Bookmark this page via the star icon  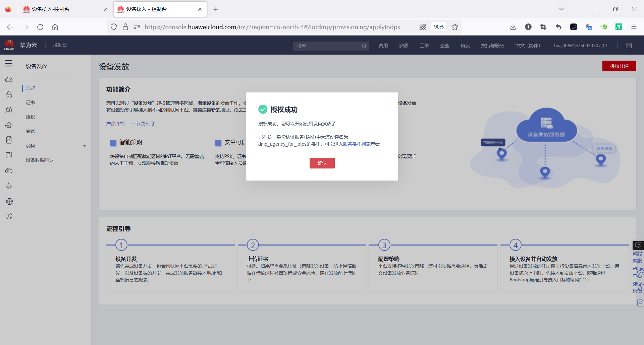point(455,27)
